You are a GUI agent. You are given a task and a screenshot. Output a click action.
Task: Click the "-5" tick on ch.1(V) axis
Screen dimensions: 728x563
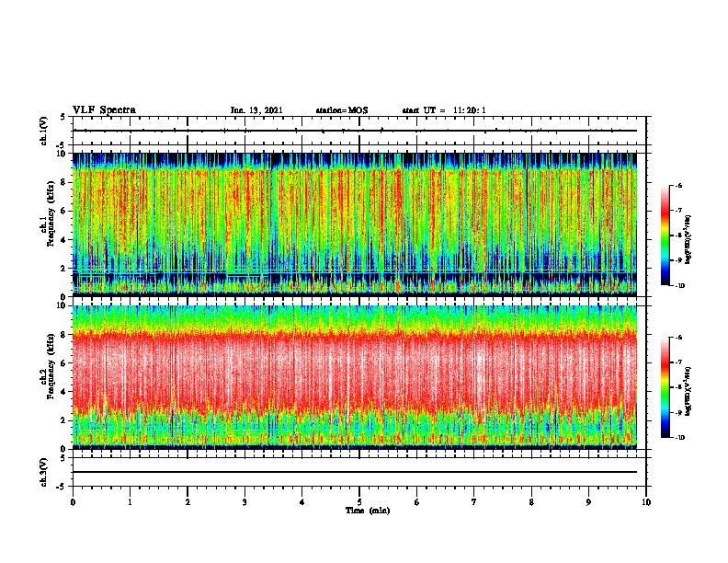tap(62, 145)
